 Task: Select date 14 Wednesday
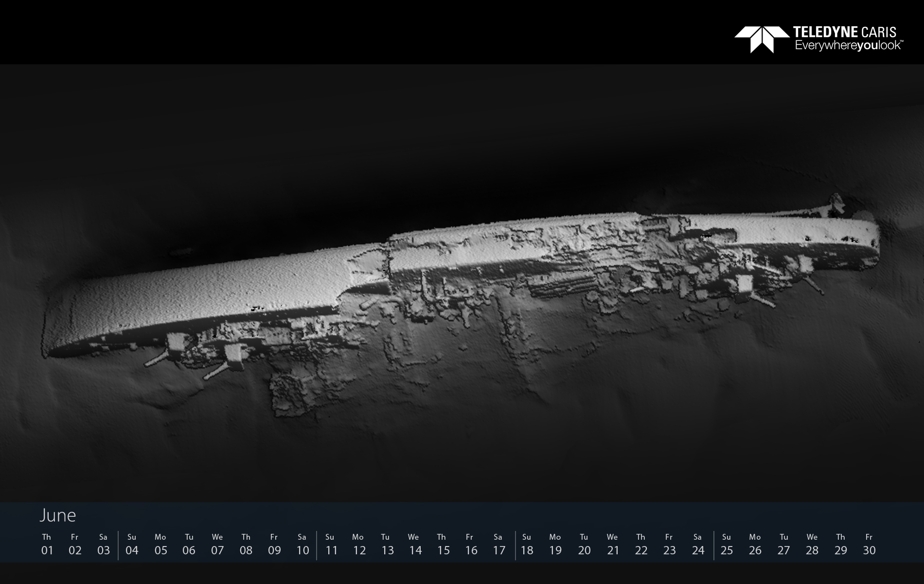[415, 545]
